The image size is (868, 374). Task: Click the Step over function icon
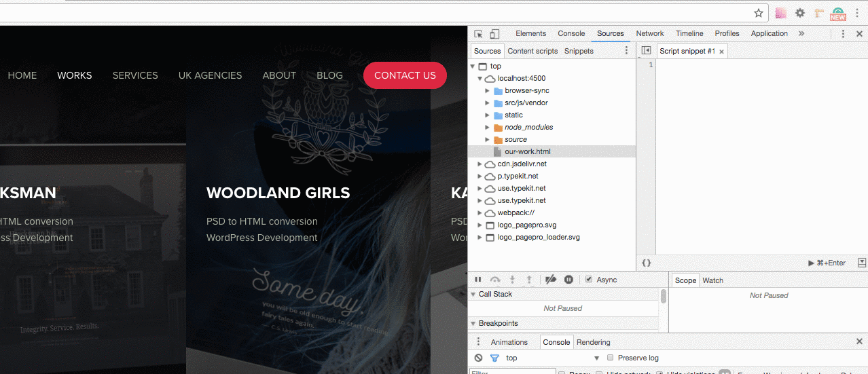pyautogui.click(x=495, y=280)
